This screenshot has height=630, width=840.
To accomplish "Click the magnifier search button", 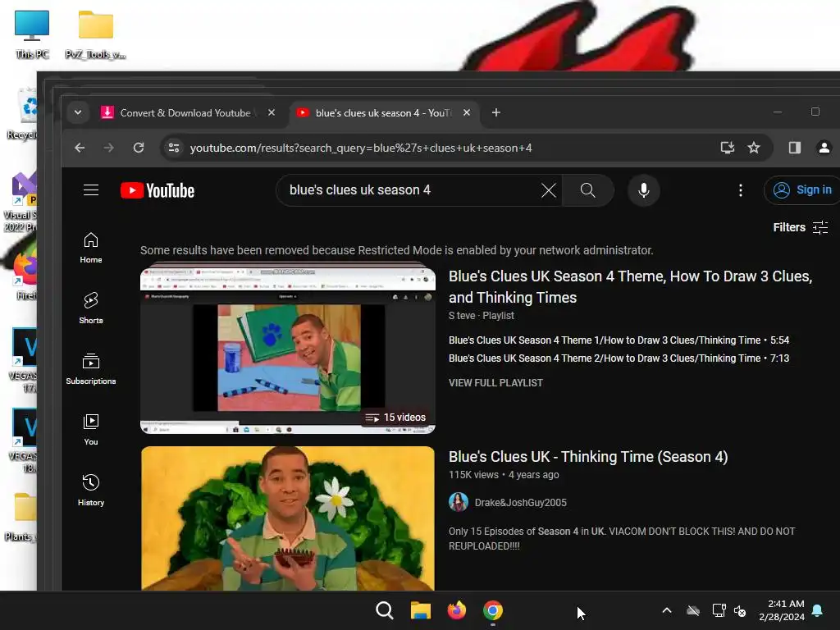I will pyautogui.click(x=587, y=190).
